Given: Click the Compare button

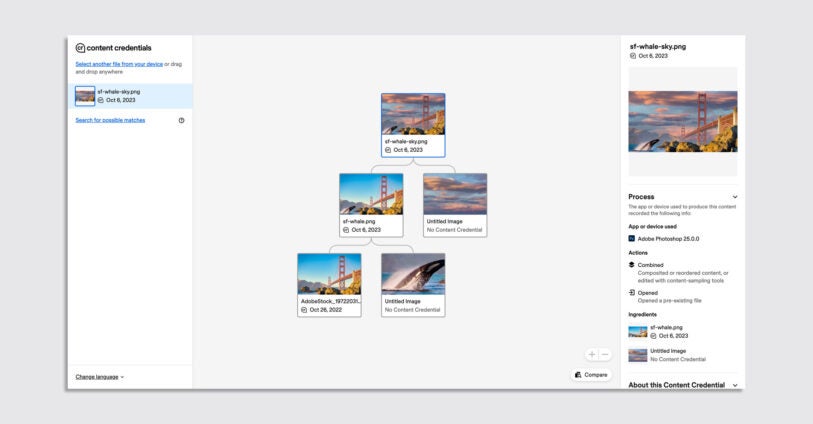Looking at the screenshot, I should [591, 375].
